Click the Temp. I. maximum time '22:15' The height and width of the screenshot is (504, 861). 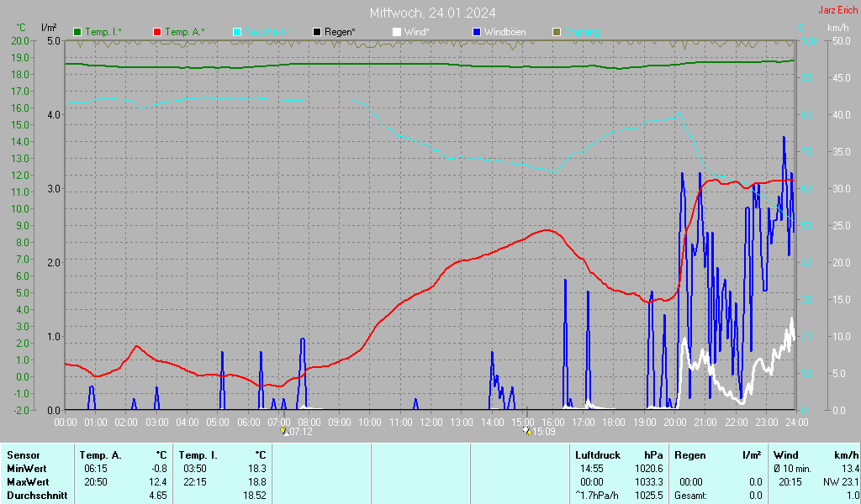pyautogui.click(x=195, y=482)
